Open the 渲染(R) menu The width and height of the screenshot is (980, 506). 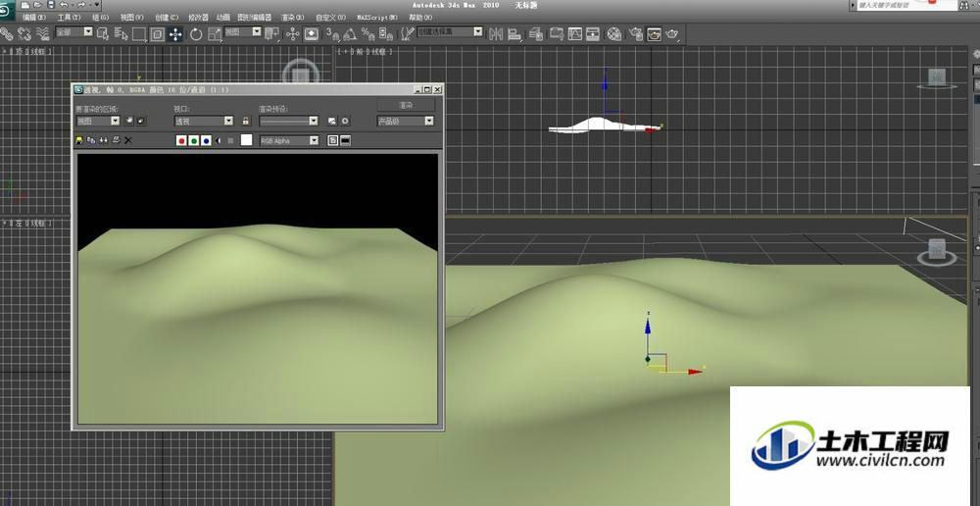292,18
